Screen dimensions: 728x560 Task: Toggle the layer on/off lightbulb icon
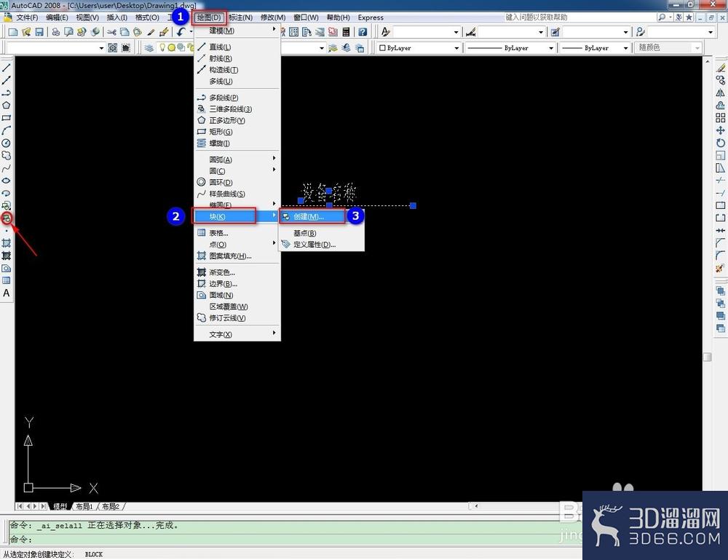point(162,47)
